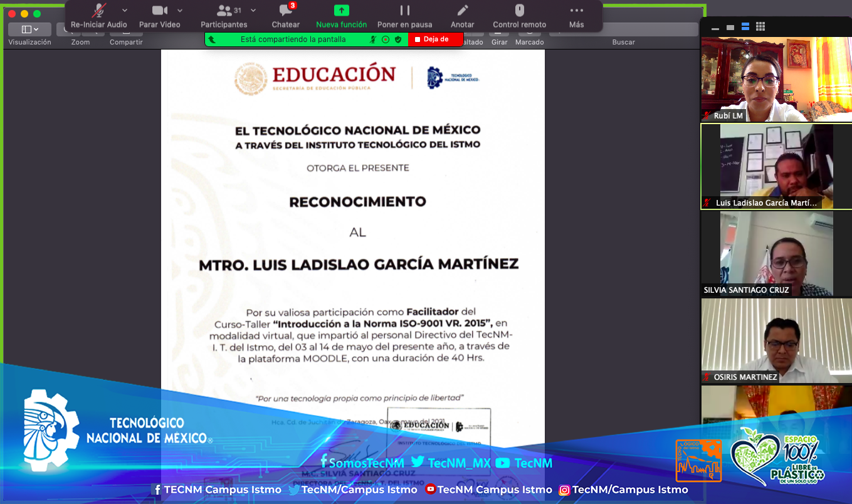Click the muted microphone icon in sharing bar
The width and height of the screenshot is (852, 504).
pyautogui.click(x=373, y=39)
